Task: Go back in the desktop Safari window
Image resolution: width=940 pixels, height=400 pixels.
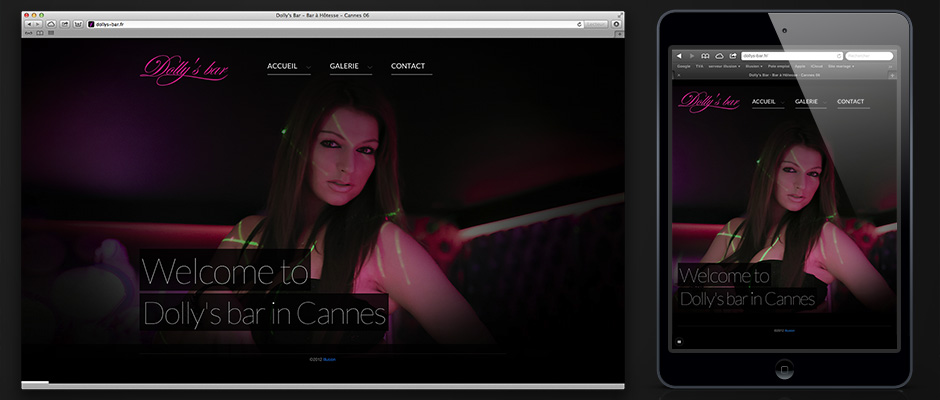Action: [x=29, y=25]
